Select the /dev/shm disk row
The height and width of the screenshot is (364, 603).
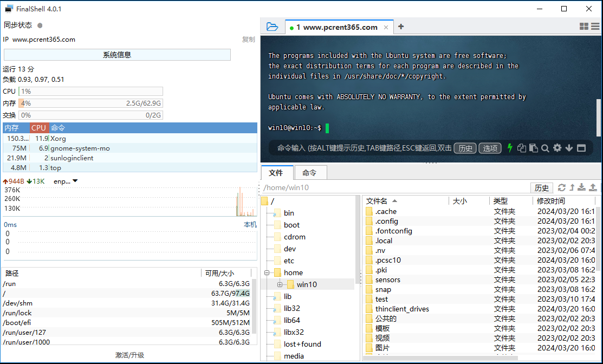127,303
